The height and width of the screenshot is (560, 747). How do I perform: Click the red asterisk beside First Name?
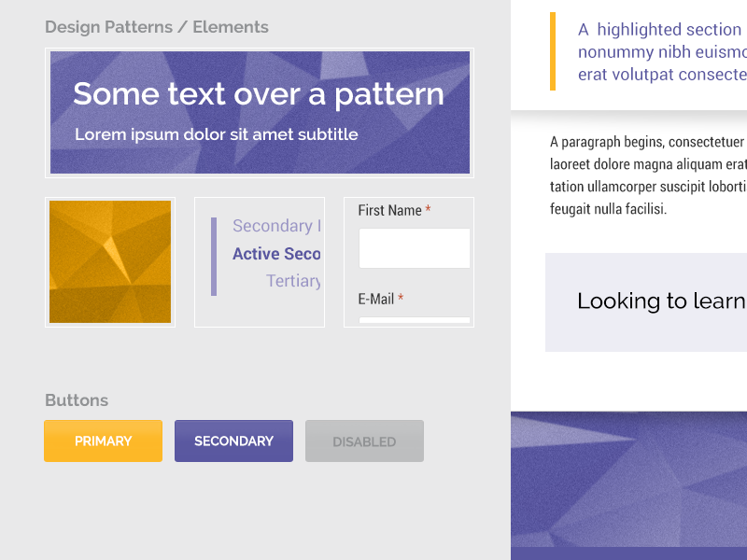pyautogui.click(x=429, y=210)
